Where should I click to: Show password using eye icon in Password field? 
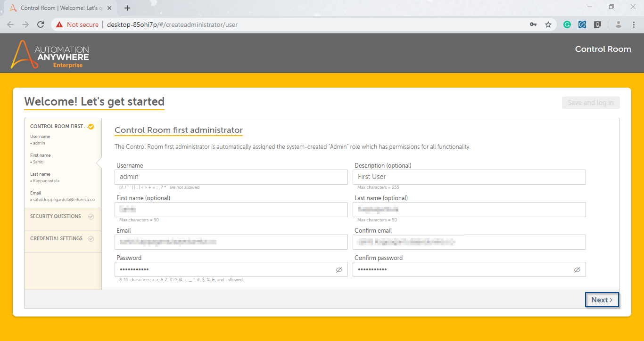point(339,270)
